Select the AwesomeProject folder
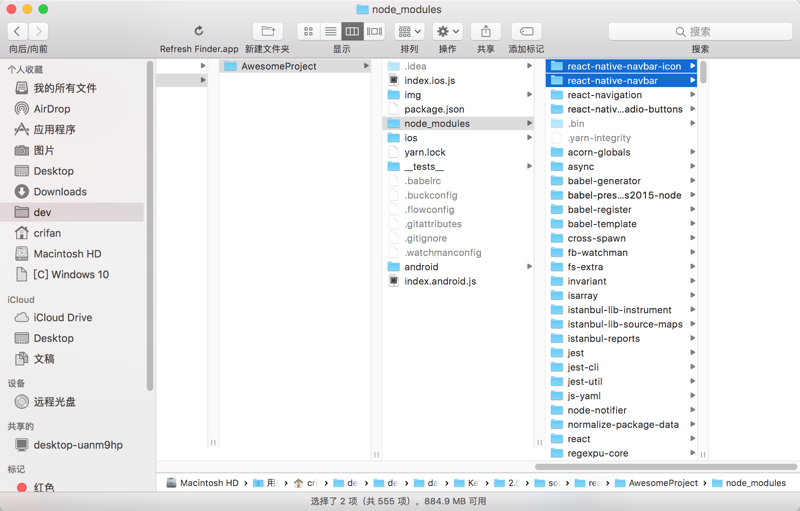This screenshot has height=511, width=800. point(294,66)
